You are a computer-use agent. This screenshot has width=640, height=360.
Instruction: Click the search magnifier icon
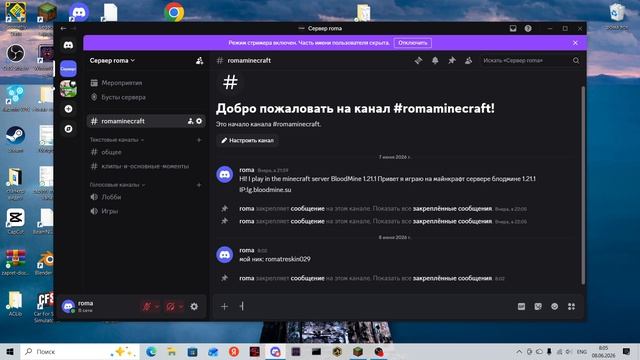(576, 60)
